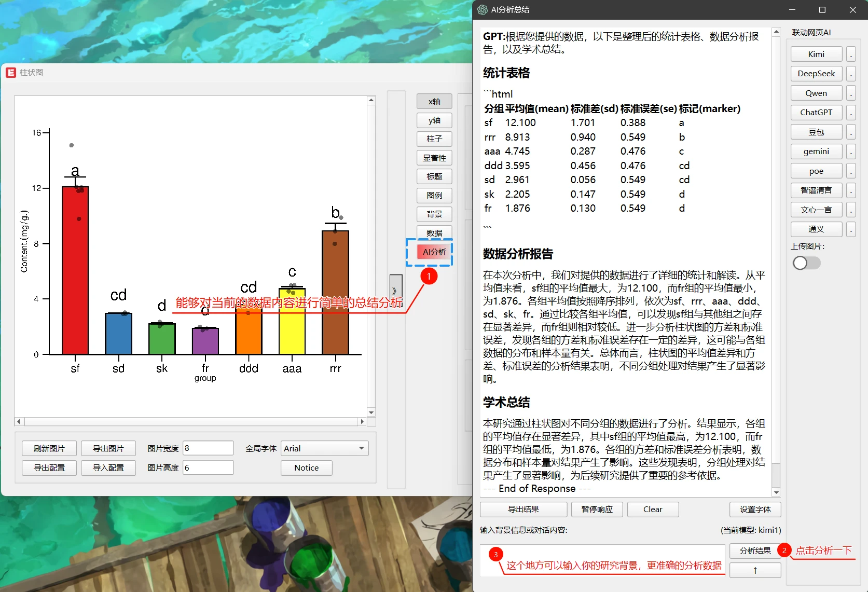
Task: Click the 柱状图 window icon
Action: pyautogui.click(x=11, y=73)
